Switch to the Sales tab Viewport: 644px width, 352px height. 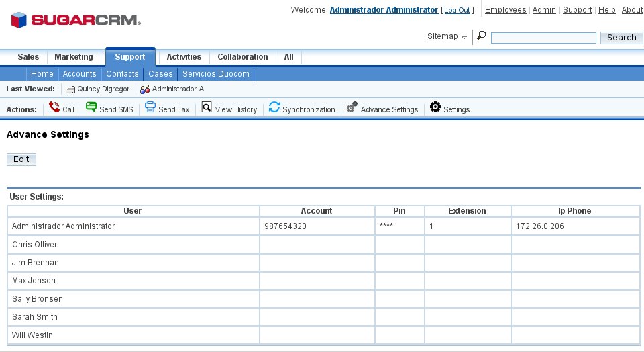28,58
